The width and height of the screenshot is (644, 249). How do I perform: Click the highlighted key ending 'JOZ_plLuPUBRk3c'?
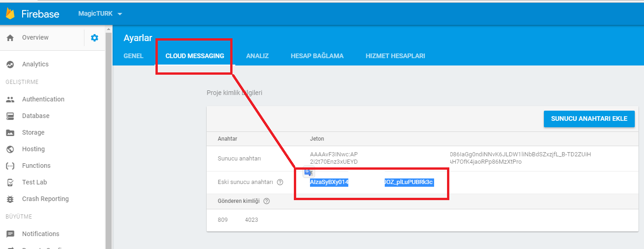pyautogui.click(x=409, y=182)
